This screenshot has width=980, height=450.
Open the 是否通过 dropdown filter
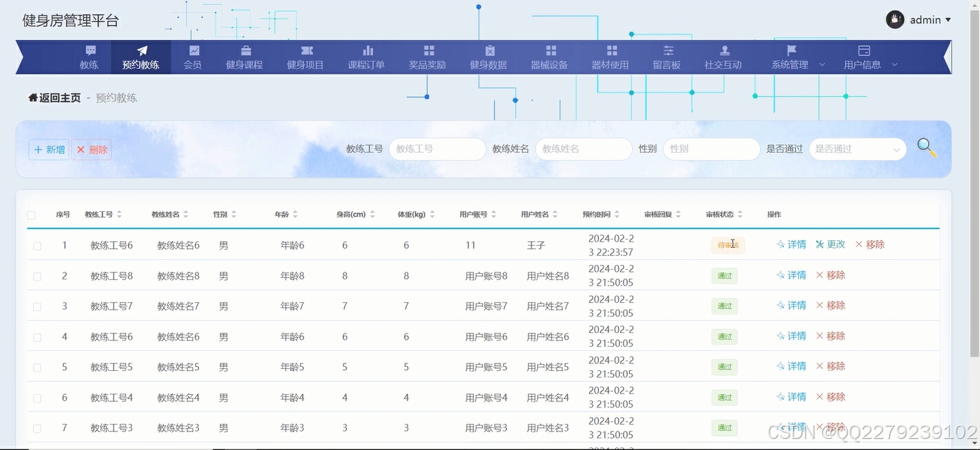tap(857, 149)
